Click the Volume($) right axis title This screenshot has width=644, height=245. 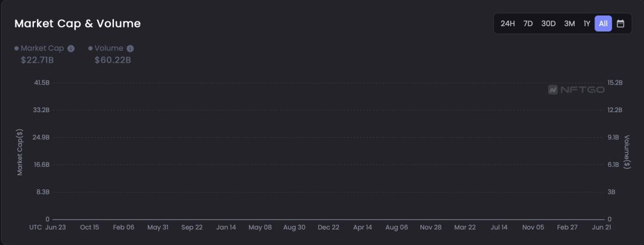[x=627, y=151]
